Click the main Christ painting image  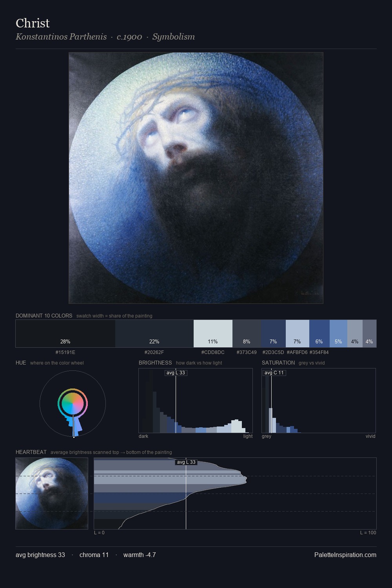pos(196,178)
